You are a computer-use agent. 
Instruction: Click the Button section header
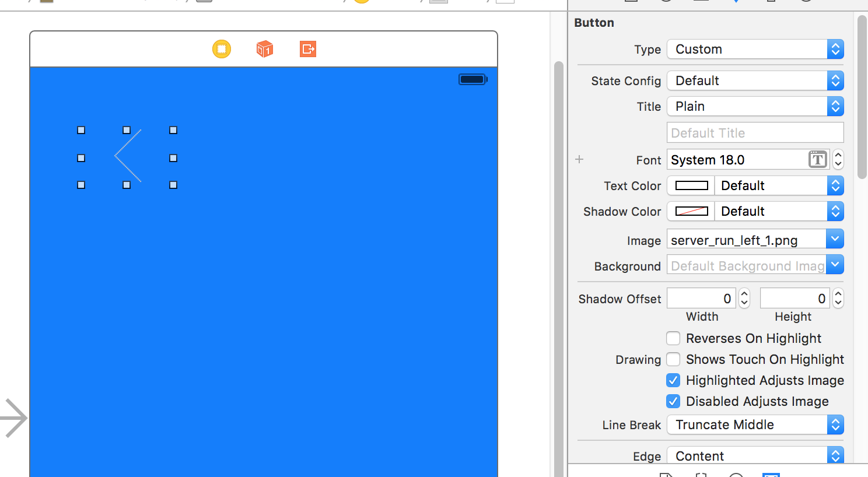tap(594, 23)
